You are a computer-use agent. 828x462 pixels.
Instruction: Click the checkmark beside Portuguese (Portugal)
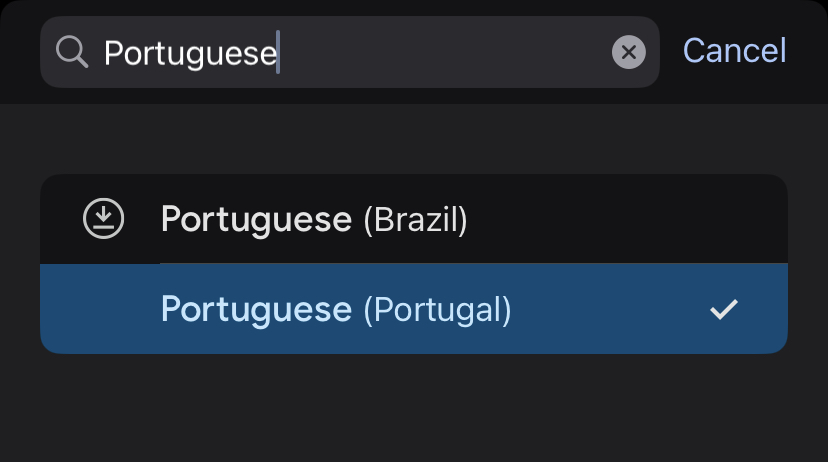[723, 310]
